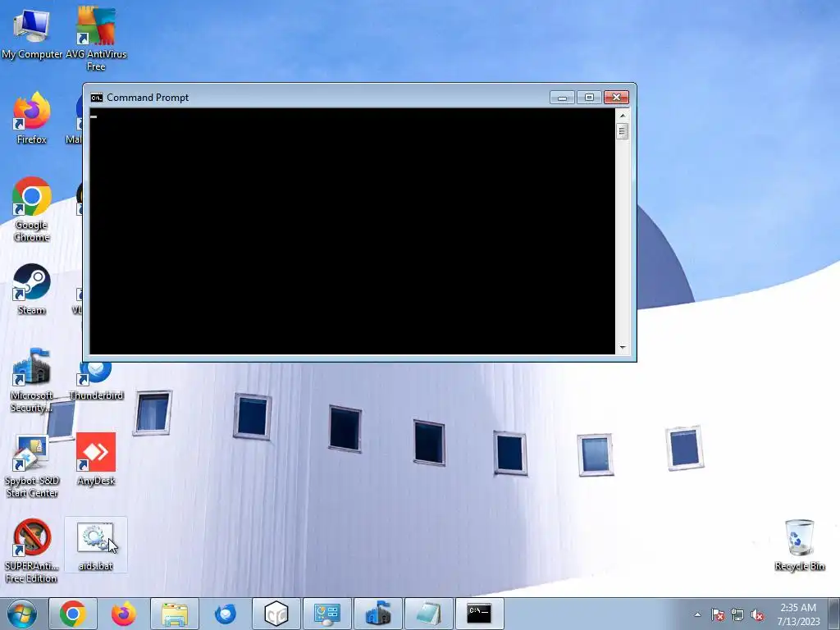This screenshot has width=840, height=630.
Task: Open the muted volume tray icon
Action: 757,614
